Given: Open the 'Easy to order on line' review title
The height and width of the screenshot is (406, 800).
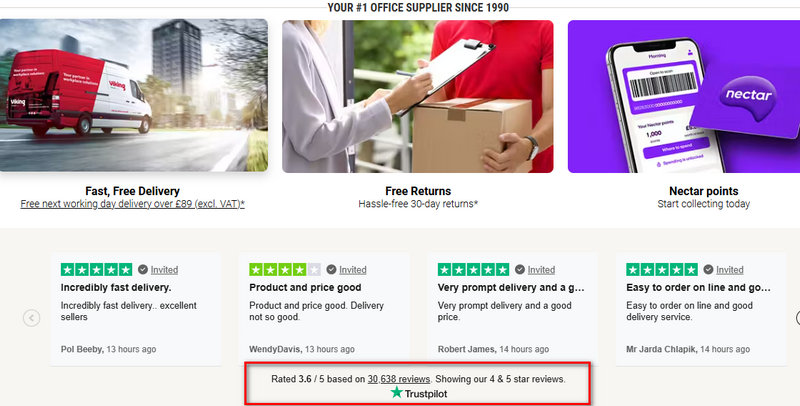Looking at the screenshot, I should click(698, 288).
